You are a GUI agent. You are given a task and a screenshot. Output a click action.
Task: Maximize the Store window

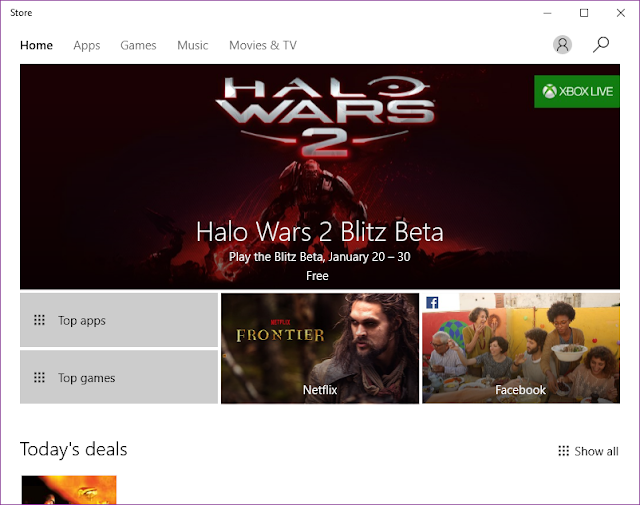[584, 13]
